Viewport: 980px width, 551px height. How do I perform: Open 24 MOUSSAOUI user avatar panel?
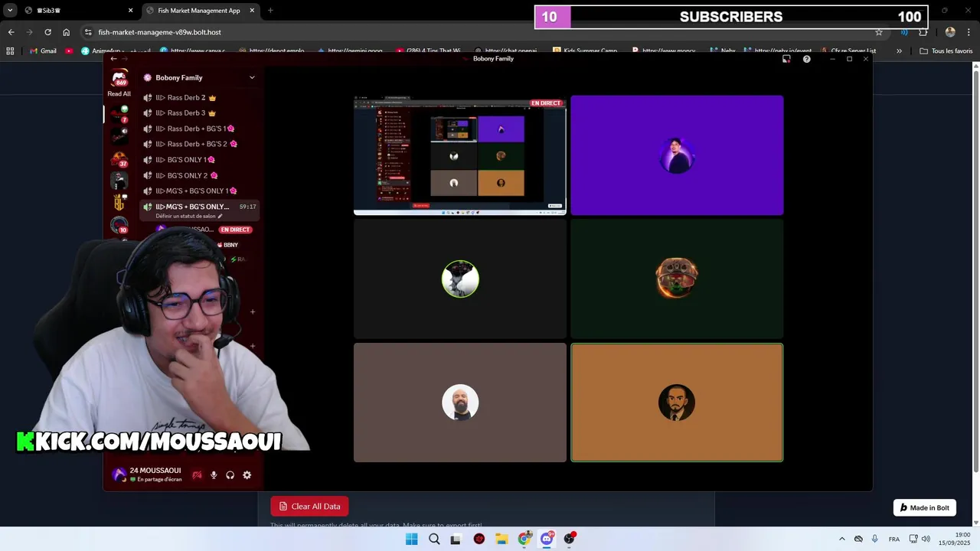(119, 474)
